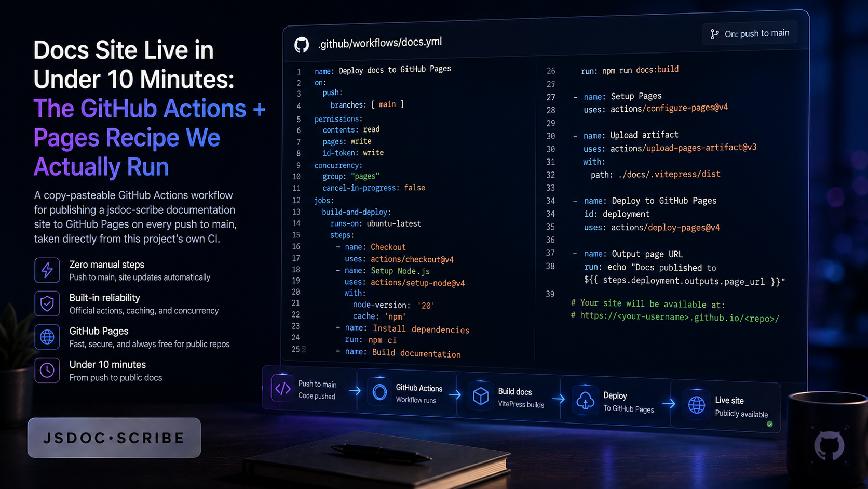Click the 'cancel-in-progress: false' code line
Image resolution: width=868 pixels, height=489 pixels.
click(x=374, y=188)
